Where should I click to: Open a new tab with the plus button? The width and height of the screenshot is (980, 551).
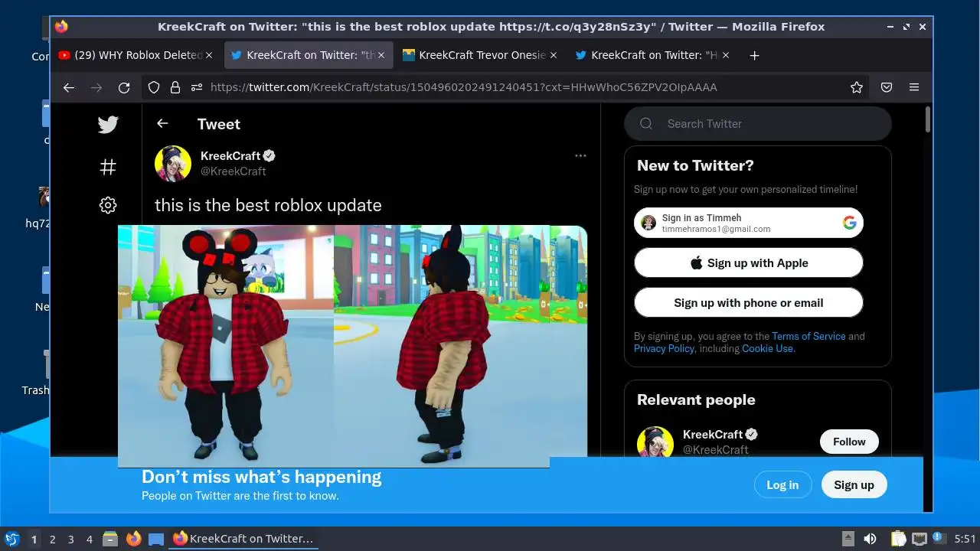(x=754, y=55)
